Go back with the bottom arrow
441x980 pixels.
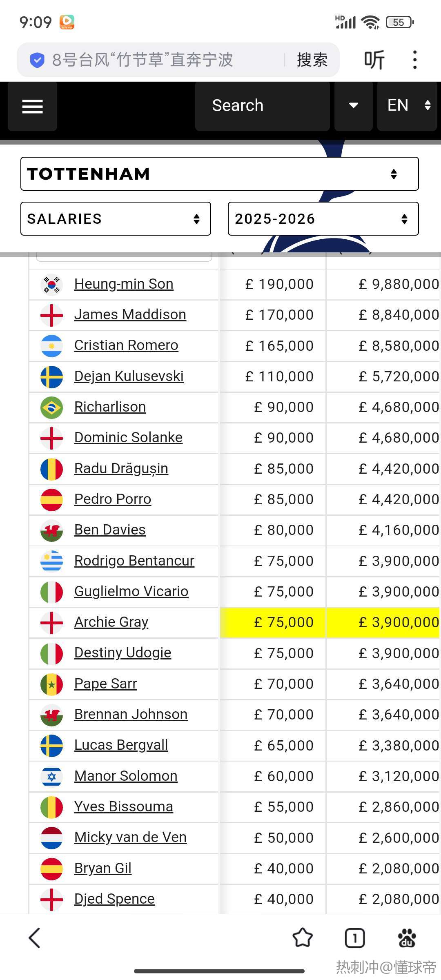[x=35, y=938]
